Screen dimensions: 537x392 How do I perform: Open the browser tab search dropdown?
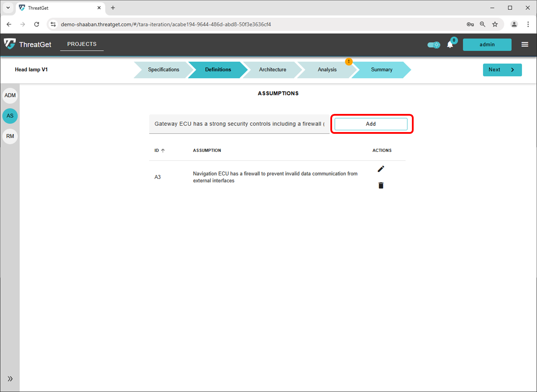coord(8,8)
